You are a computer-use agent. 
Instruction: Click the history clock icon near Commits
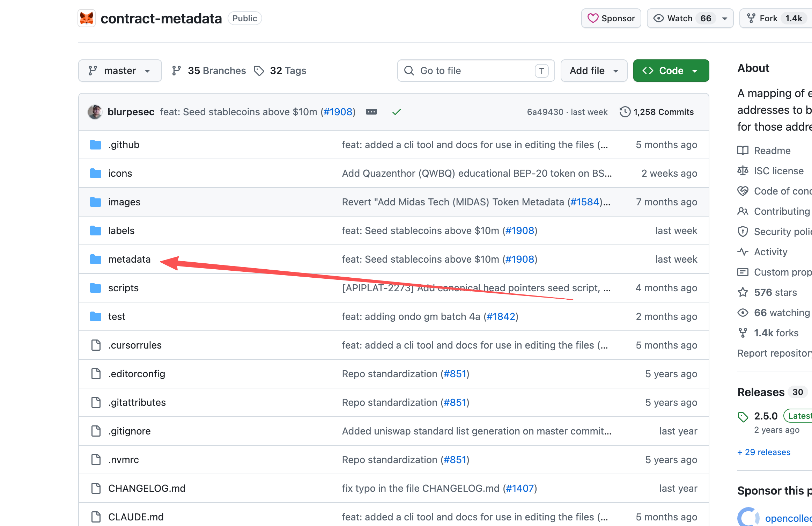625,112
